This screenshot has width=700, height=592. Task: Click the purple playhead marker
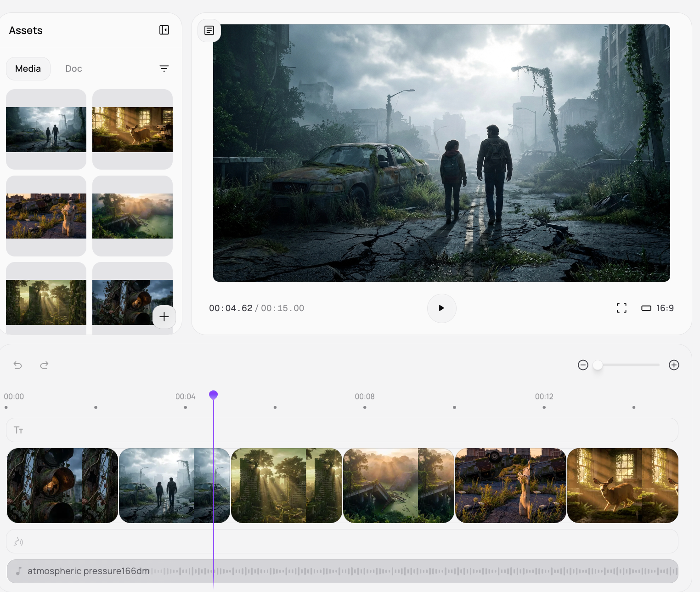213,395
